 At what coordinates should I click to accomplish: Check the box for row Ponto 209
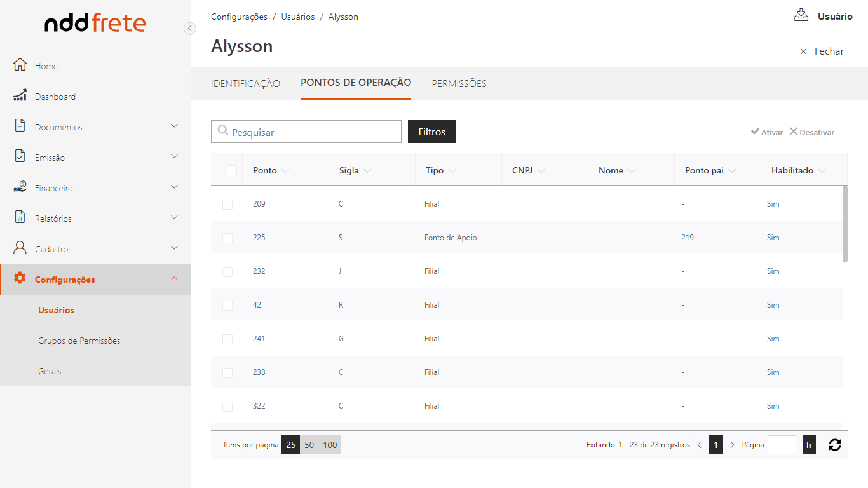point(227,205)
